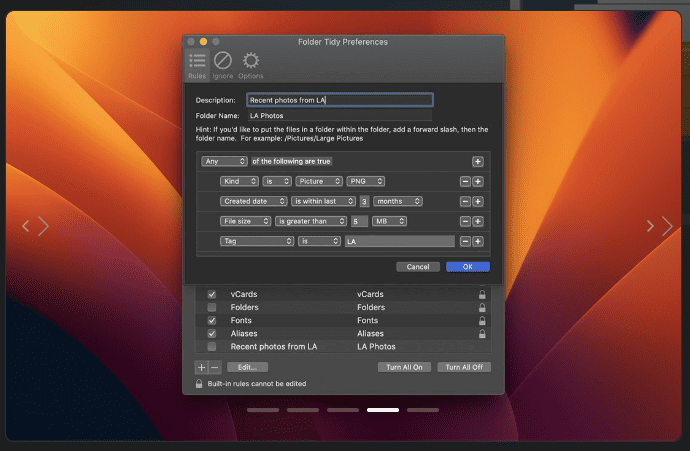Click the lock icon on the Folders row

click(x=482, y=307)
